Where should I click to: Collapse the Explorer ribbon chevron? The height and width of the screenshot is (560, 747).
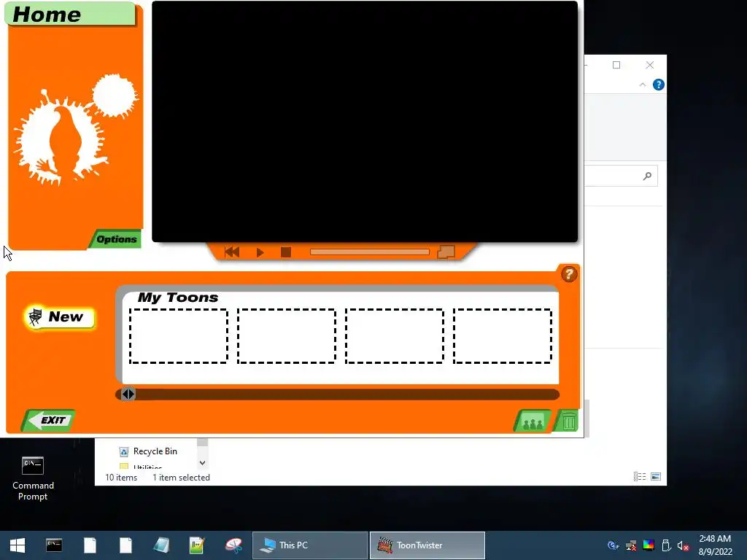(x=642, y=85)
